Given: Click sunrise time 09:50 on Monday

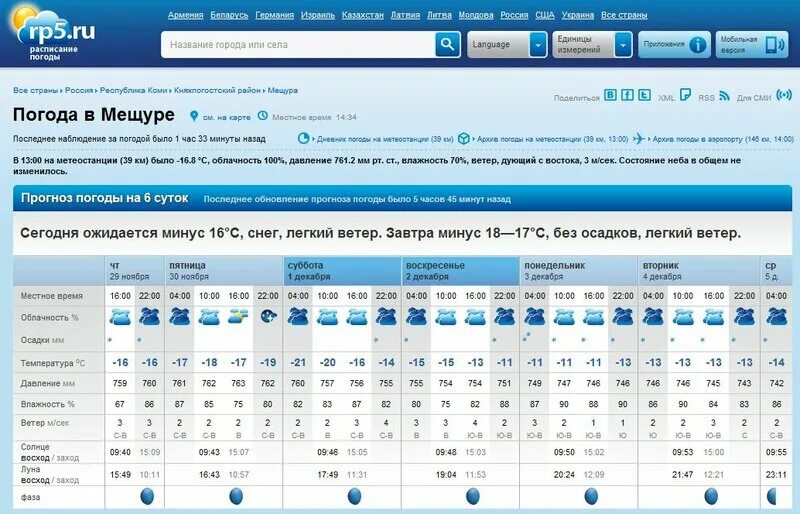Looking at the screenshot, I should coord(564,452).
